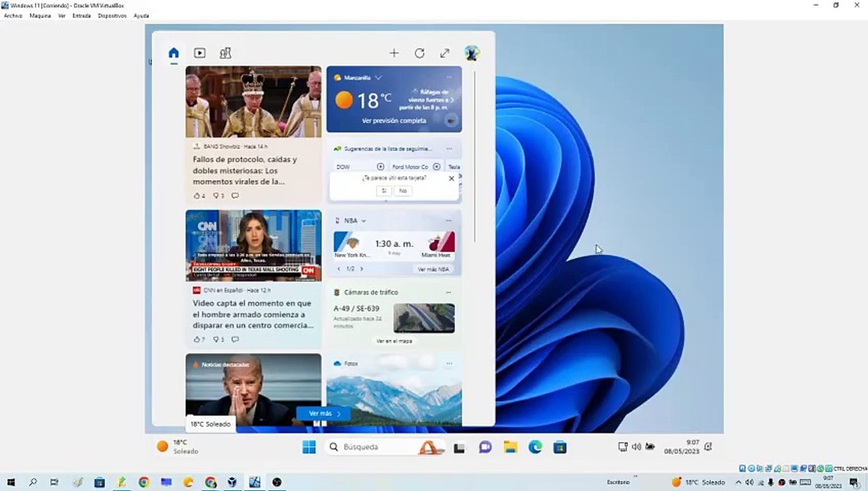
Task: Click the Ver más button
Action: click(323, 413)
